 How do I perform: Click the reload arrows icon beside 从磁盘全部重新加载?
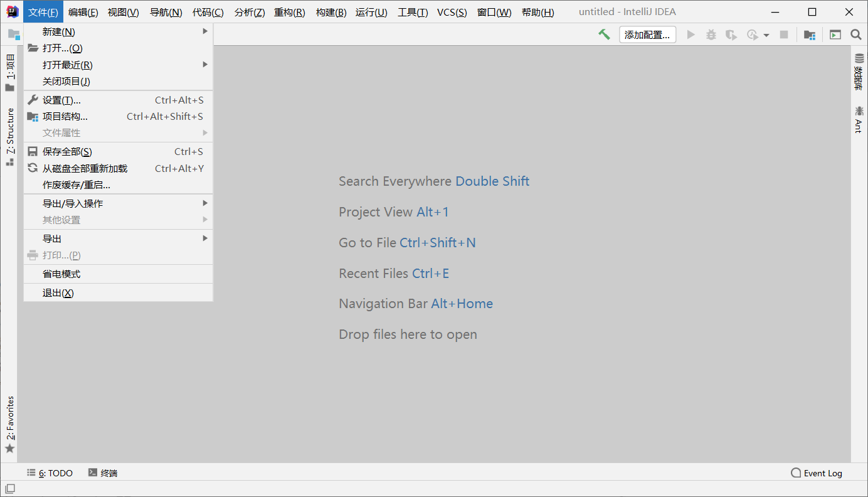click(33, 168)
